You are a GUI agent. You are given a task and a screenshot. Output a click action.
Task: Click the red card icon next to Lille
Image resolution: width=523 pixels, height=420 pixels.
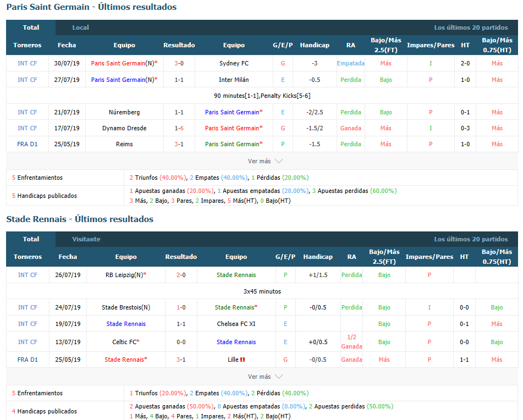coord(243,360)
